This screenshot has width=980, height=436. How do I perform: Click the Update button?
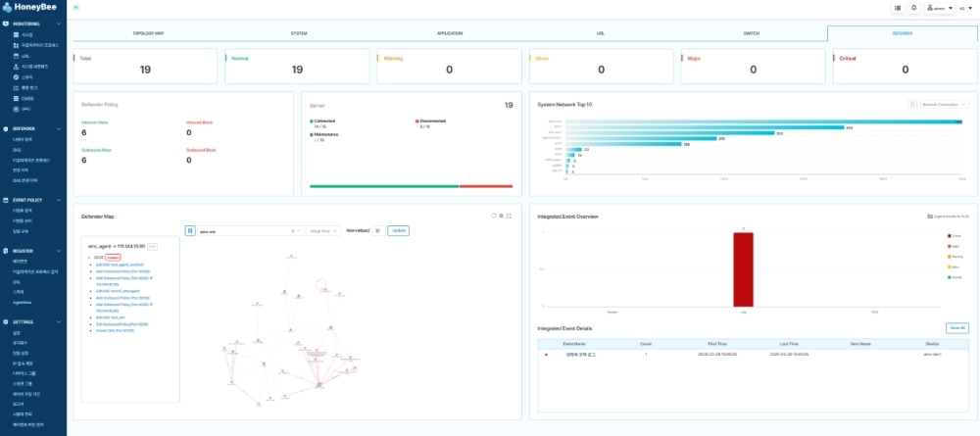(x=398, y=230)
